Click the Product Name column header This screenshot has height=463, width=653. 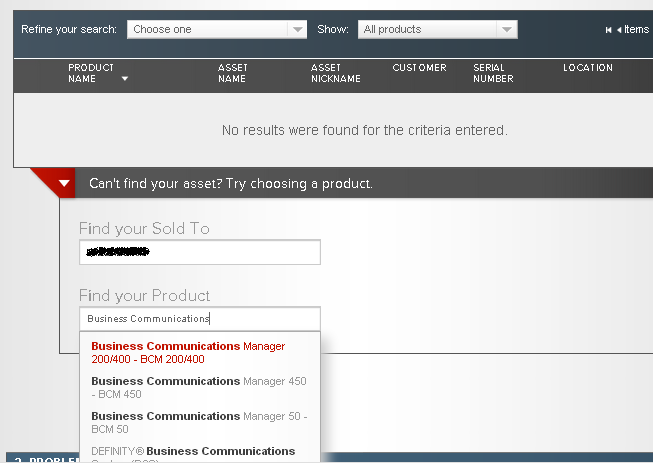pyautogui.click(x=91, y=73)
